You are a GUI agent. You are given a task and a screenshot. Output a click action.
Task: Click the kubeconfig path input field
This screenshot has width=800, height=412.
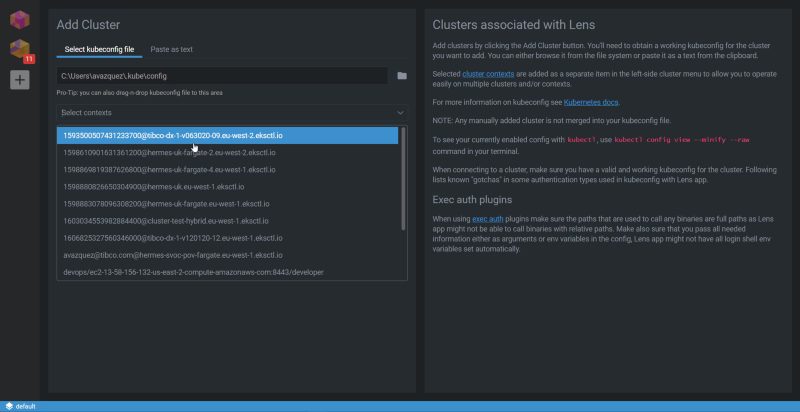222,76
